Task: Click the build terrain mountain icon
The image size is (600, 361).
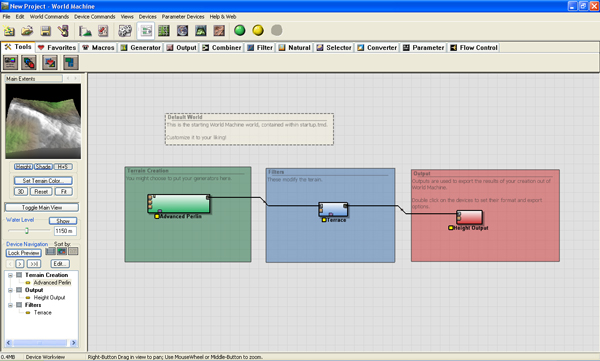Action: click(x=85, y=31)
